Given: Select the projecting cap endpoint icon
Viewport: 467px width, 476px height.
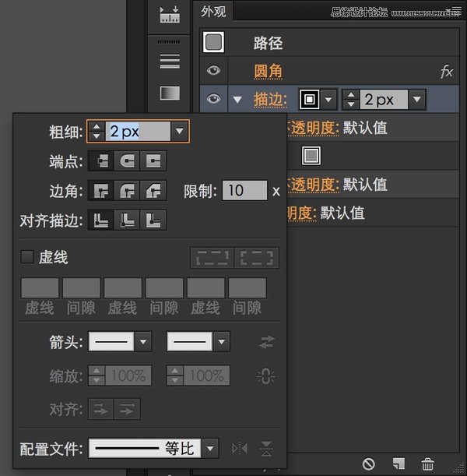Looking at the screenshot, I should (153, 161).
